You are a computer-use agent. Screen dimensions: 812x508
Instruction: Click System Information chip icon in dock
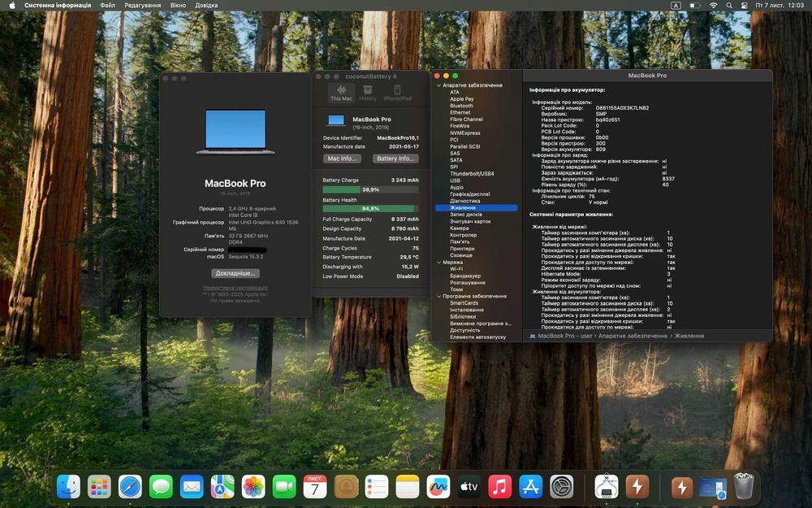[607, 487]
